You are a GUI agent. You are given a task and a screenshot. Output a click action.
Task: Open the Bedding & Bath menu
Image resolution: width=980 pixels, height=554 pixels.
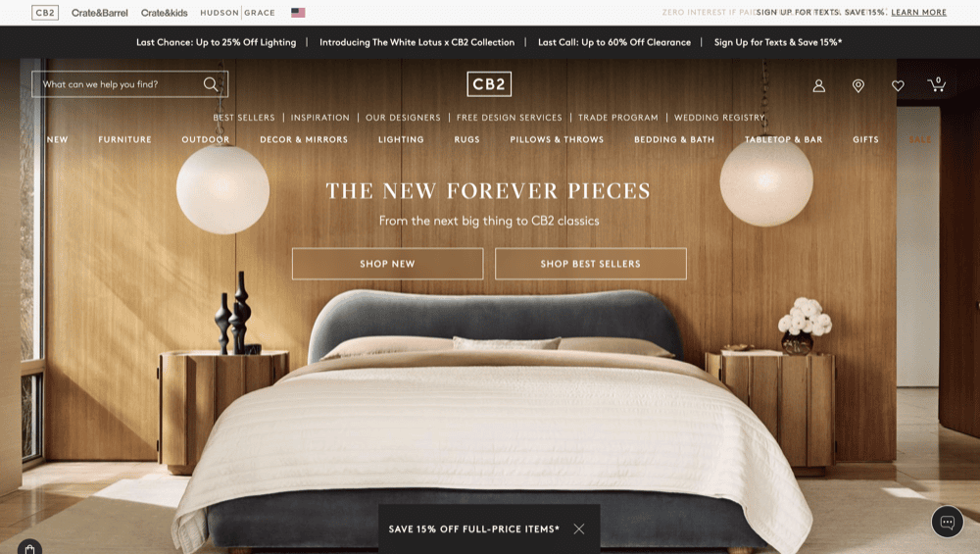674,139
